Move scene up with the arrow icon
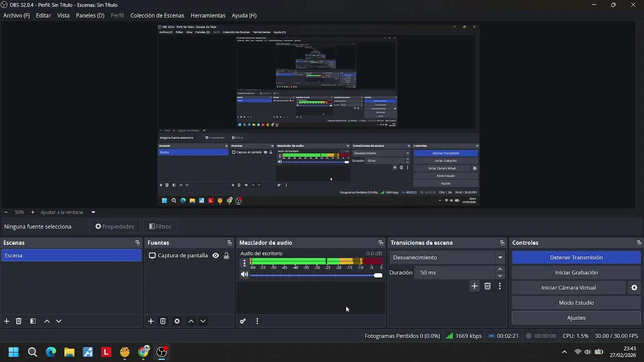The height and width of the screenshot is (362, 644). click(x=47, y=321)
